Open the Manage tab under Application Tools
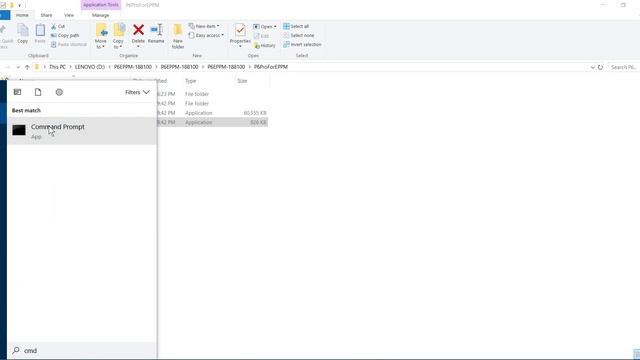This screenshot has height=360, width=640. [x=100, y=15]
